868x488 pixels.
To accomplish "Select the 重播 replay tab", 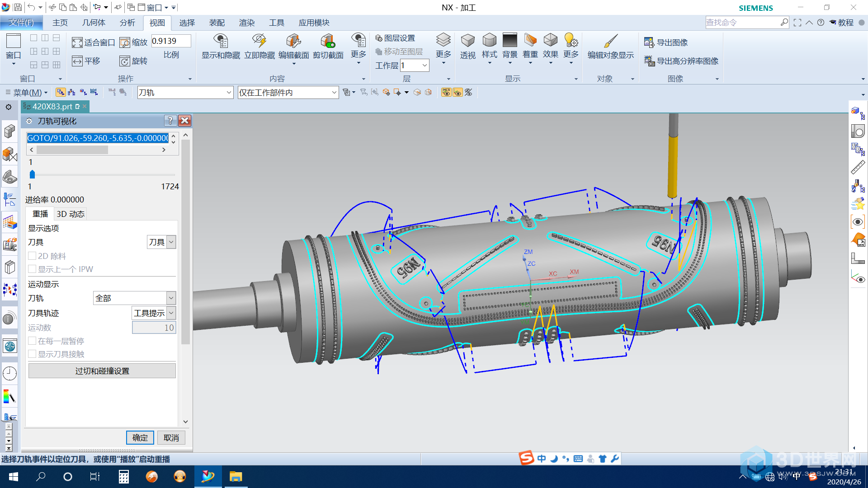I will 40,214.
